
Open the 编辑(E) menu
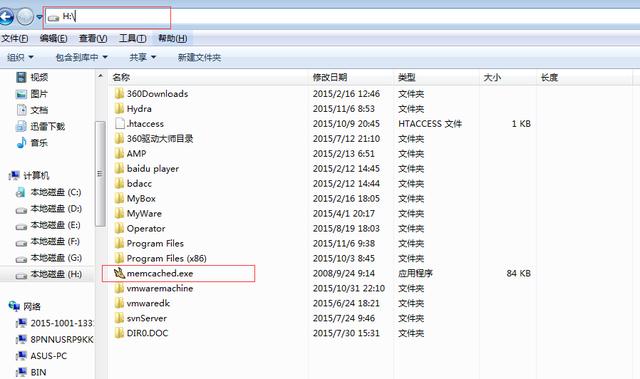click(x=53, y=38)
